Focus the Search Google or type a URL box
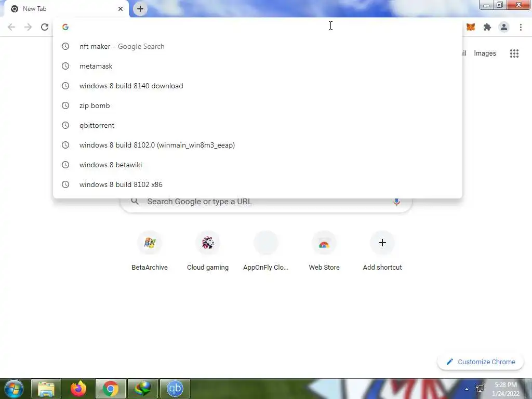 point(266,203)
